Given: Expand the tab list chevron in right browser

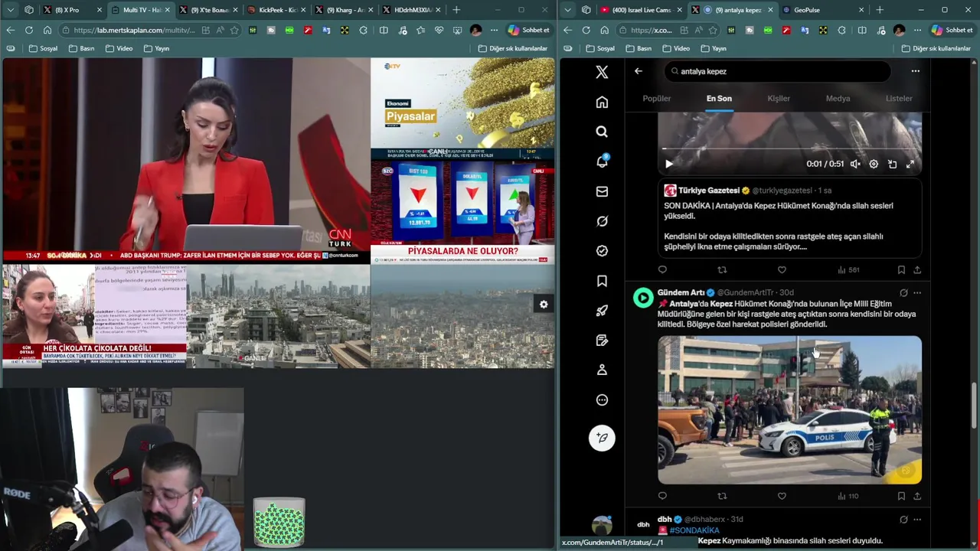Looking at the screenshot, I should pos(567,10).
